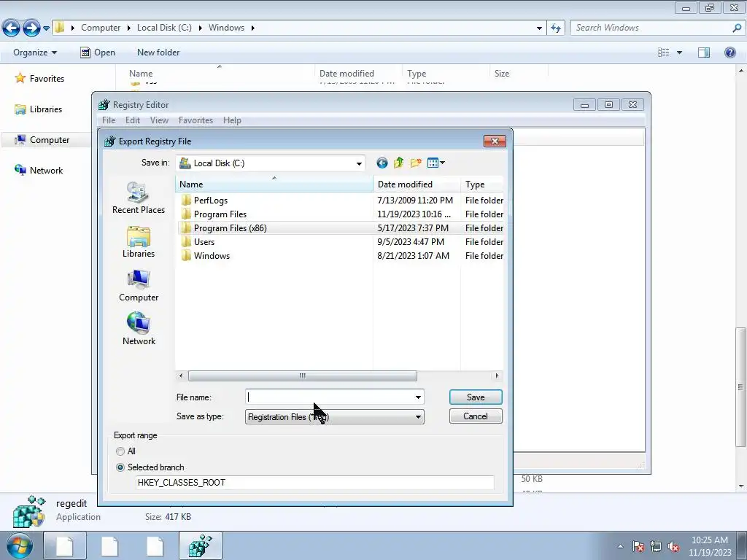Click Explorer Forward navigation arrow
This screenshot has width=747, height=560.
[x=31, y=28]
